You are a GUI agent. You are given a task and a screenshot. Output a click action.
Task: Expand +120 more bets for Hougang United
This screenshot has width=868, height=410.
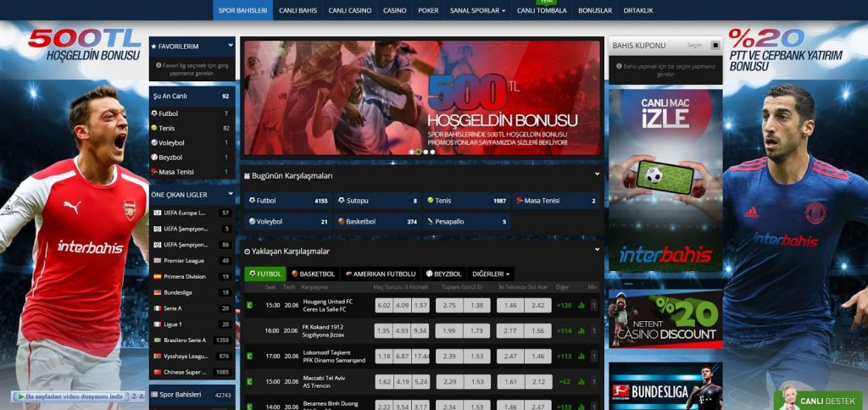pyautogui.click(x=564, y=306)
